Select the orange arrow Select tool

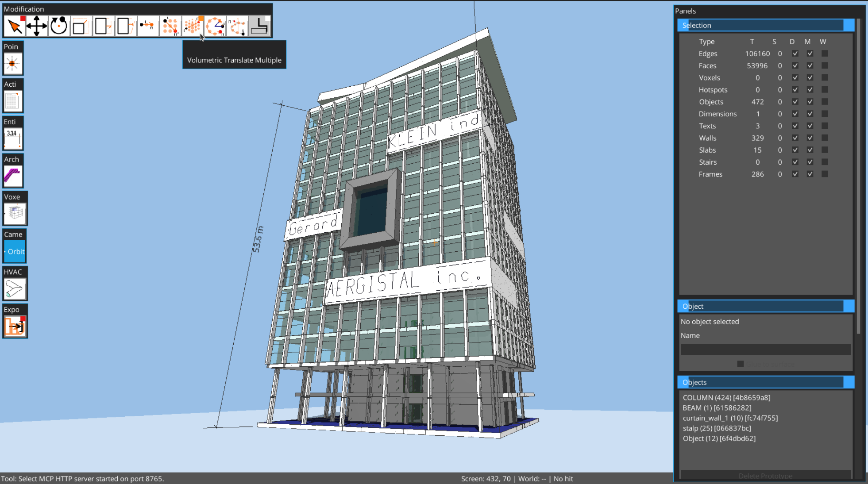point(15,26)
